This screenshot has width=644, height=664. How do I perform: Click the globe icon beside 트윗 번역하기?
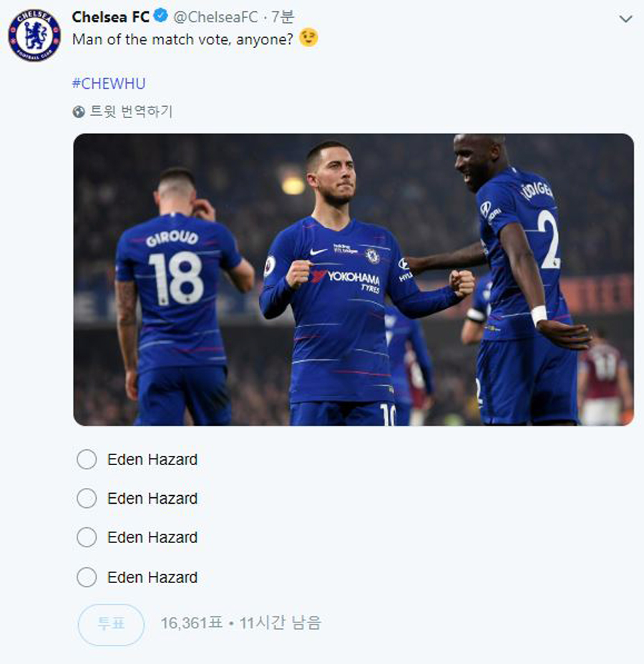(x=79, y=112)
